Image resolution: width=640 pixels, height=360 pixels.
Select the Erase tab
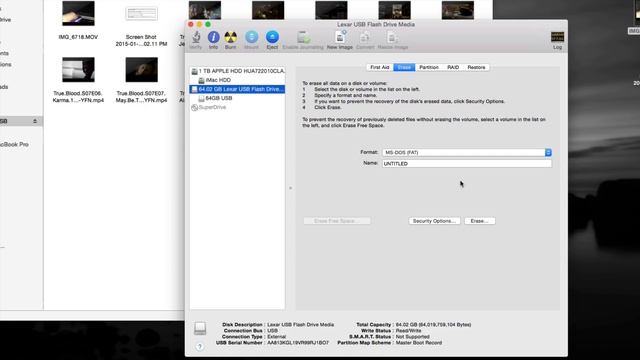404,67
